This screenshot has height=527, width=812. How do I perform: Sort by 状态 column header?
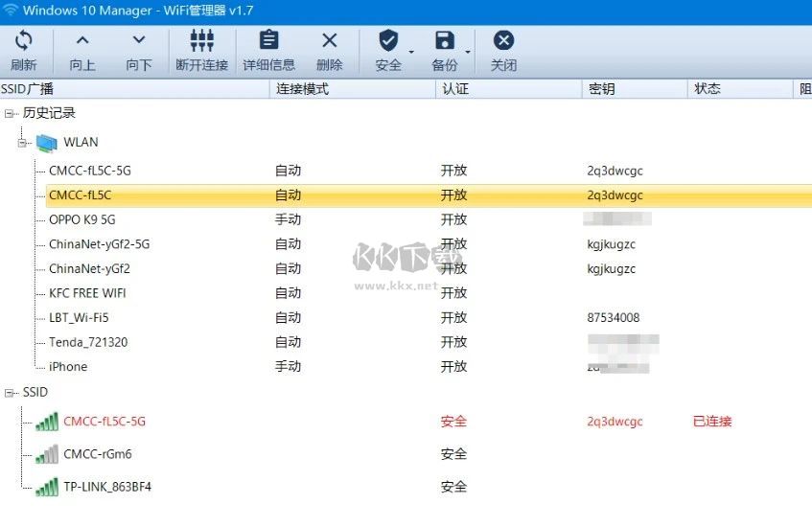(740, 88)
